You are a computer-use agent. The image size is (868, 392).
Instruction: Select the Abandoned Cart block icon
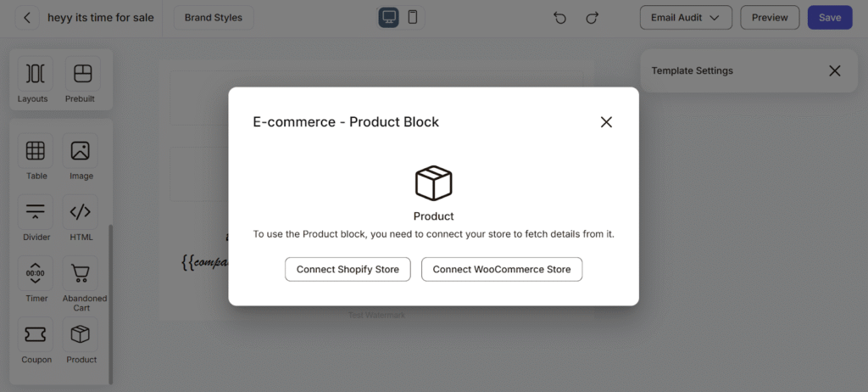[x=81, y=273]
